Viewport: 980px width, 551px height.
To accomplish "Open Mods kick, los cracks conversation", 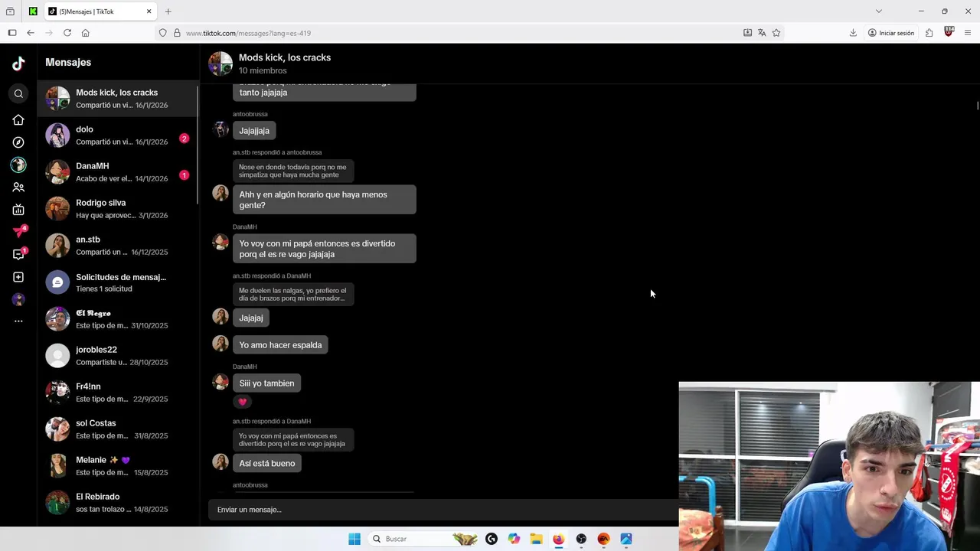I will (x=117, y=98).
